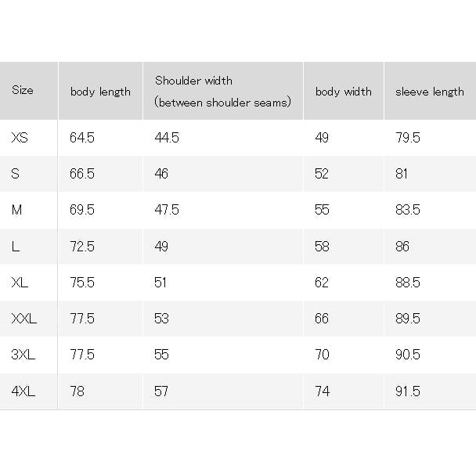Click the XS size row label
Screen dimensions: 476x476
[x=20, y=138]
